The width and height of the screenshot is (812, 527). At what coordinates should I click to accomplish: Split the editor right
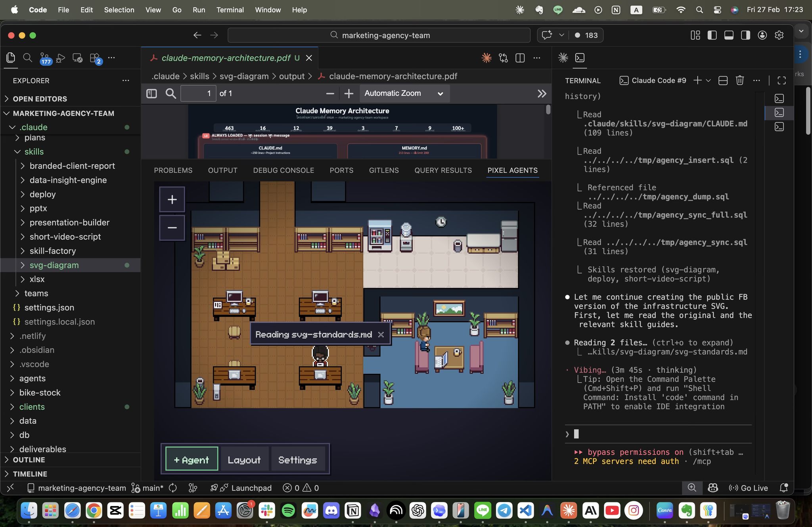click(x=520, y=58)
